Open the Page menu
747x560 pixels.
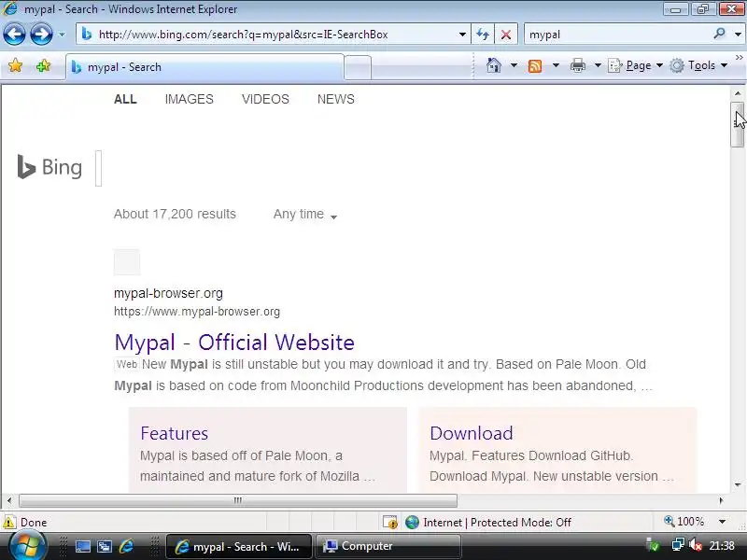pyautogui.click(x=636, y=65)
